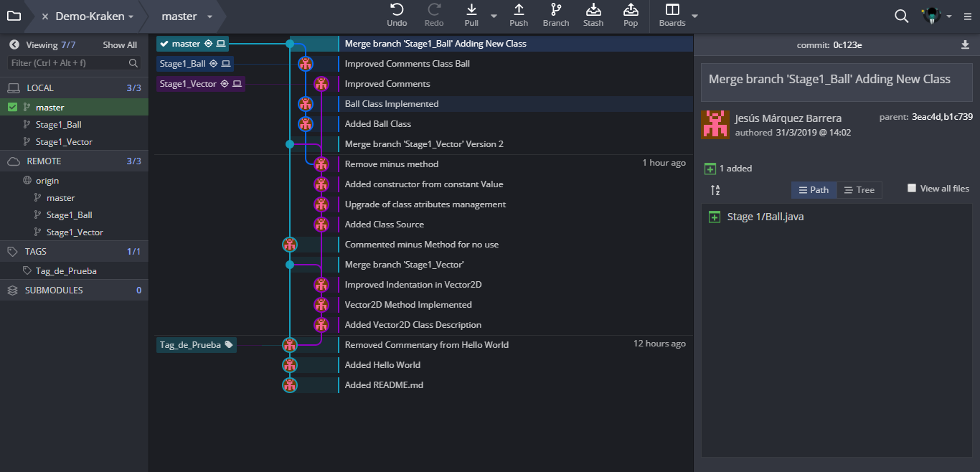Toggle alphabetical sort icon in file list
This screenshot has width=980, height=472.
pyautogui.click(x=715, y=190)
